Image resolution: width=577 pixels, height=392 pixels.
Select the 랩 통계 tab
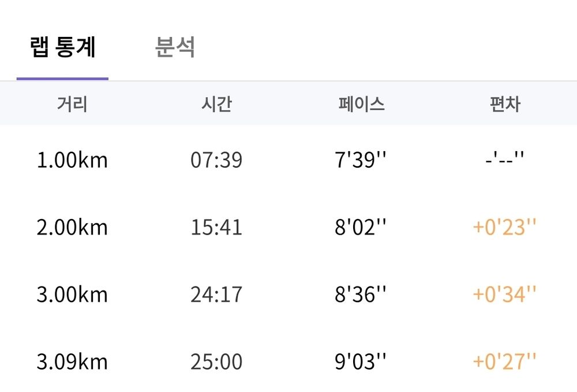(62, 47)
